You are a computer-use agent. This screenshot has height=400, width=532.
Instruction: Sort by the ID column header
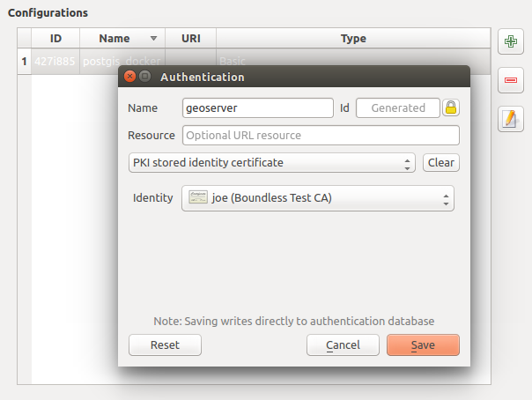55,39
